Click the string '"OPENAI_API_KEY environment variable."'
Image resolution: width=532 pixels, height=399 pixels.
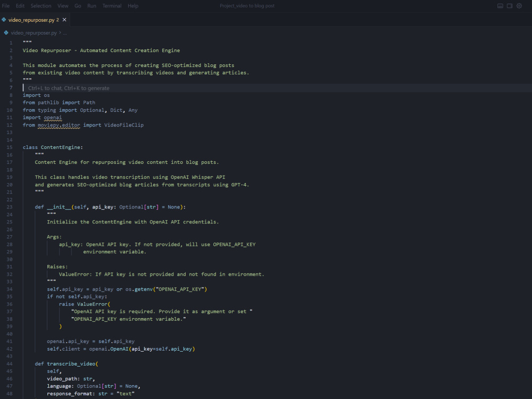click(x=129, y=319)
